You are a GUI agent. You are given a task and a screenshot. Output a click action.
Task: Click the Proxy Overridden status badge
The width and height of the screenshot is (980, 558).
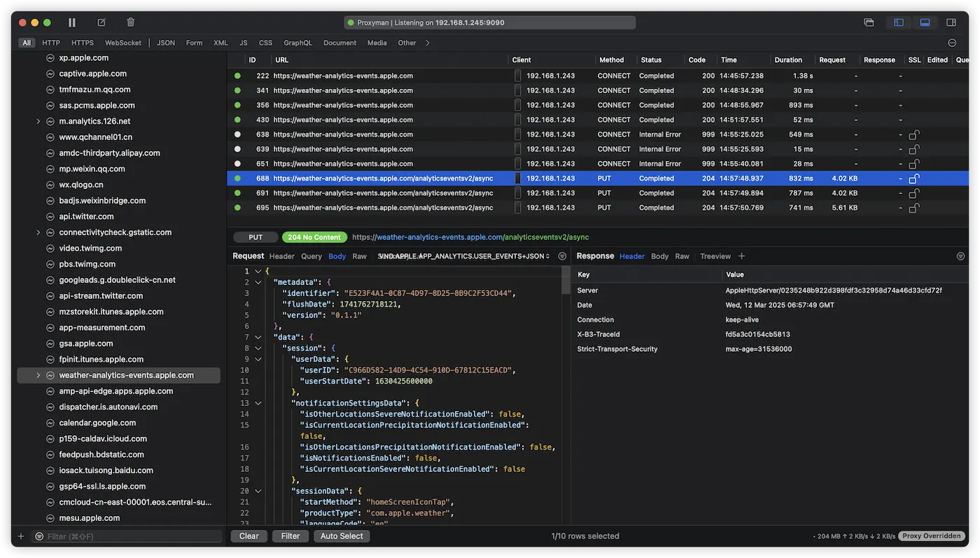click(x=931, y=536)
